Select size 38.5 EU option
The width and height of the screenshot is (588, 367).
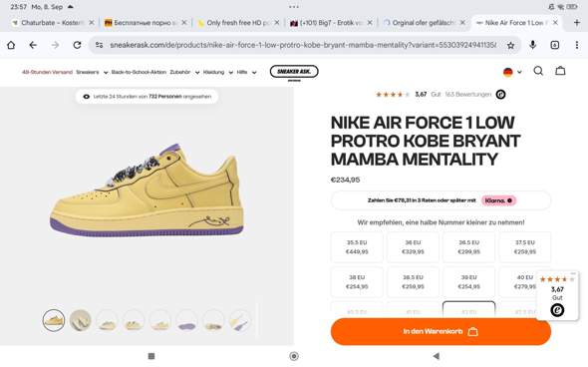tap(413, 282)
